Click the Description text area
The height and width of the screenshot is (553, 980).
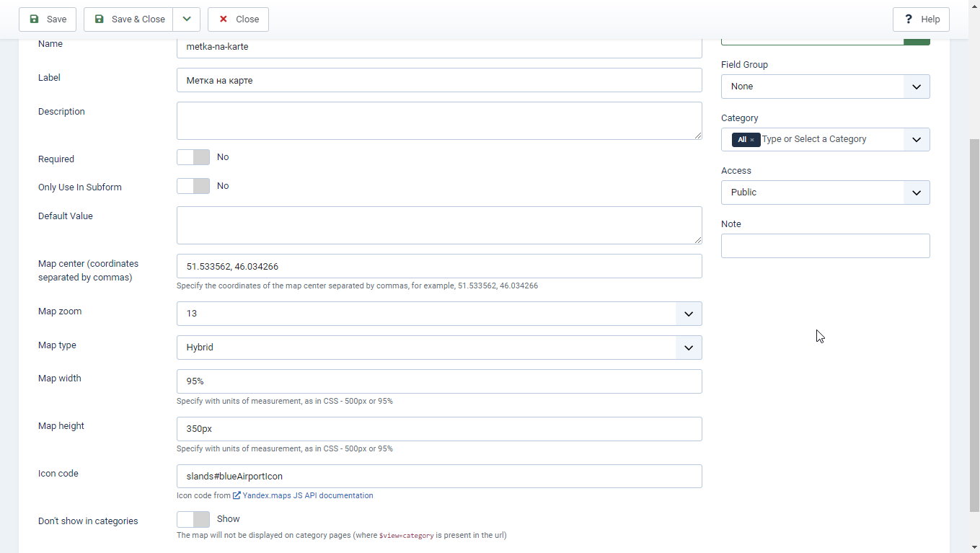point(438,120)
